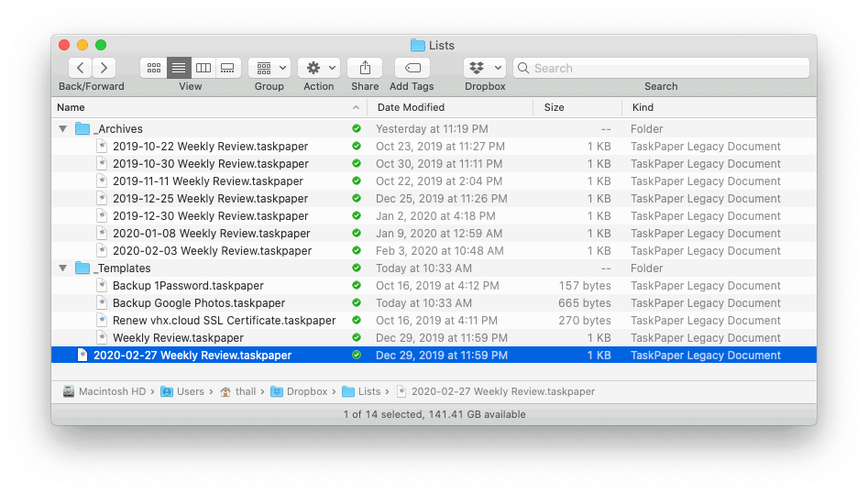This screenshot has width=868, height=493.
Task: Open the Group by dropdown
Action: (269, 68)
